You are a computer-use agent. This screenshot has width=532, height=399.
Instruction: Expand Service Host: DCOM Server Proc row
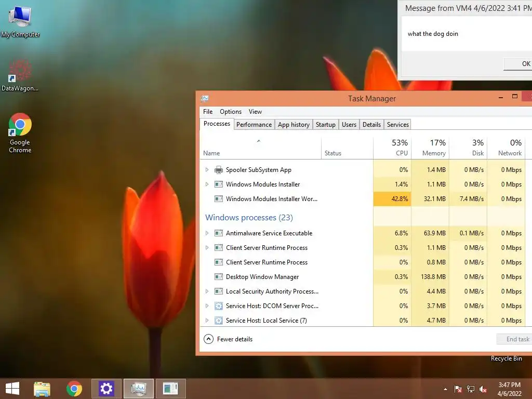[207, 306]
